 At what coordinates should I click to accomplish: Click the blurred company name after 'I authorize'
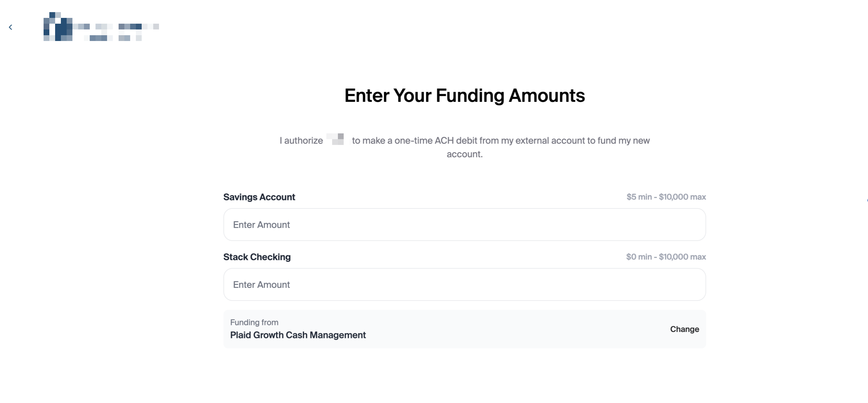click(x=336, y=139)
